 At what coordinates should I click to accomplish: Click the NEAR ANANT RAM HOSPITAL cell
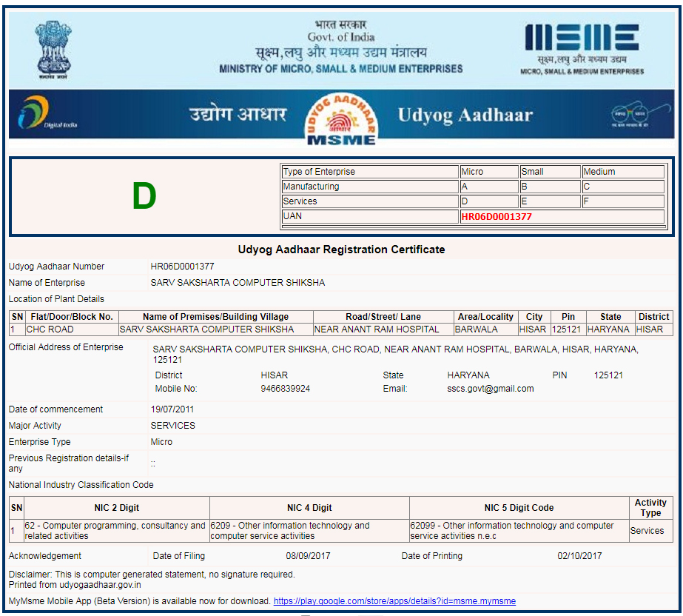383,329
